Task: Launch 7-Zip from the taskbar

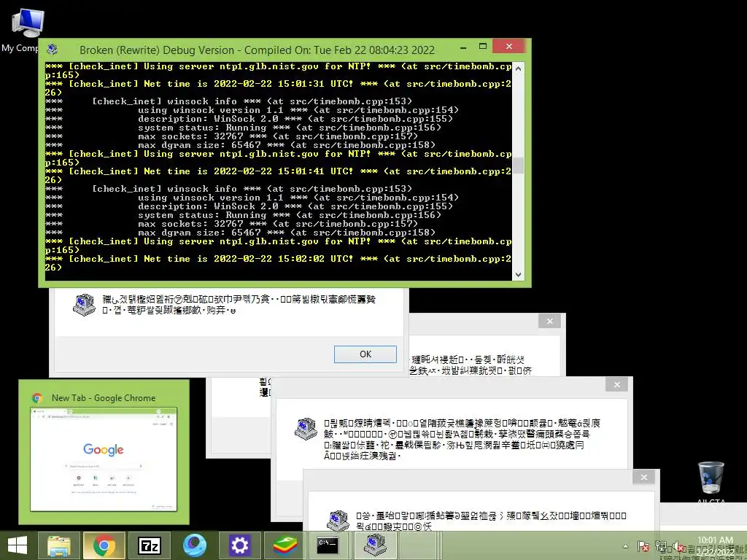Action: pyautogui.click(x=149, y=545)
